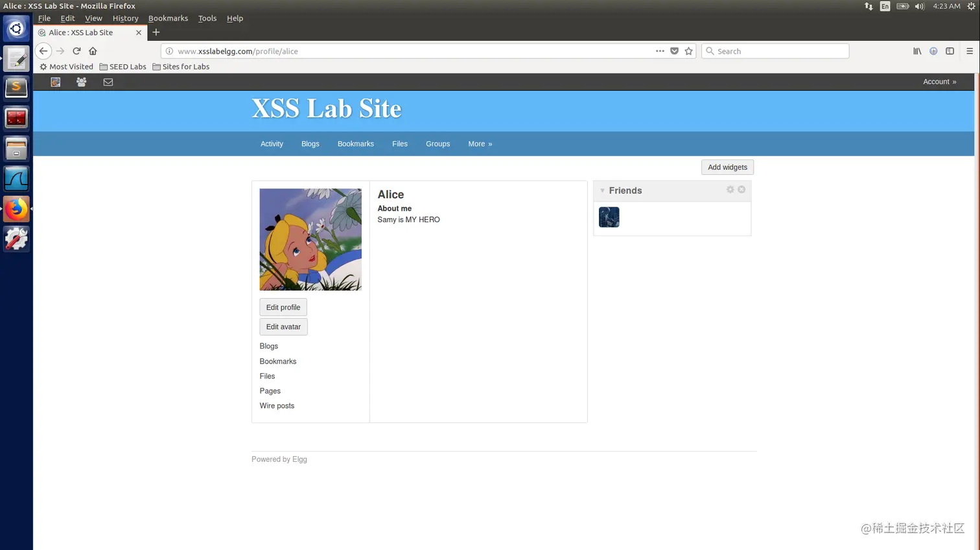This screenshot has height=550, width=980.
Task: Open the Account dropdown menu
Action: click(939, 82)
